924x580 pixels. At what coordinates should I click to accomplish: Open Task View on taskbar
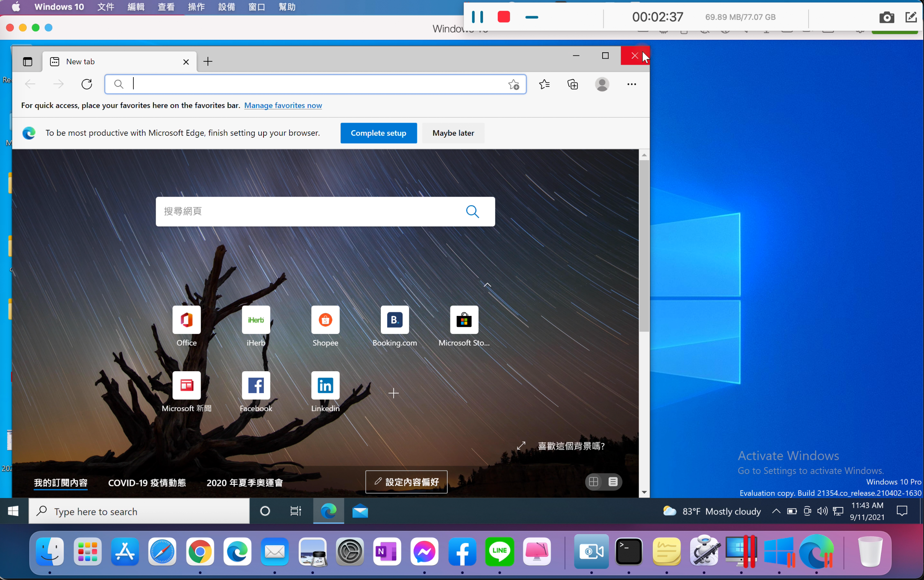295,511
